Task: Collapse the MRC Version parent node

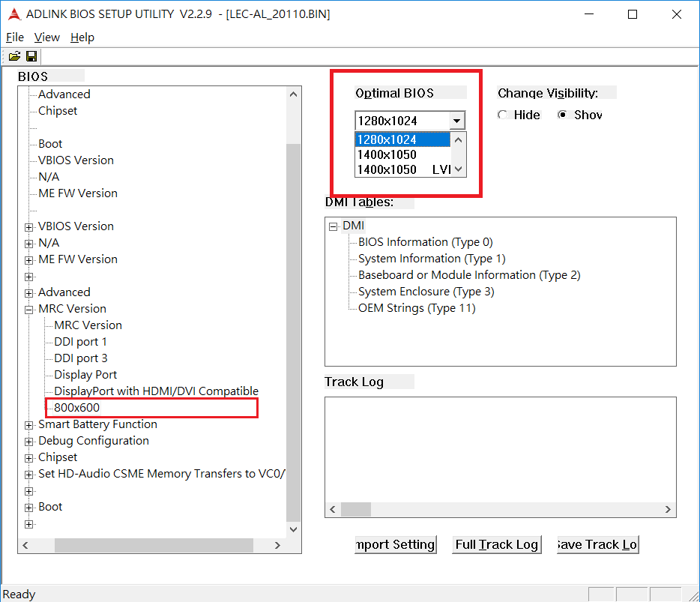Action: coord(29,310)
